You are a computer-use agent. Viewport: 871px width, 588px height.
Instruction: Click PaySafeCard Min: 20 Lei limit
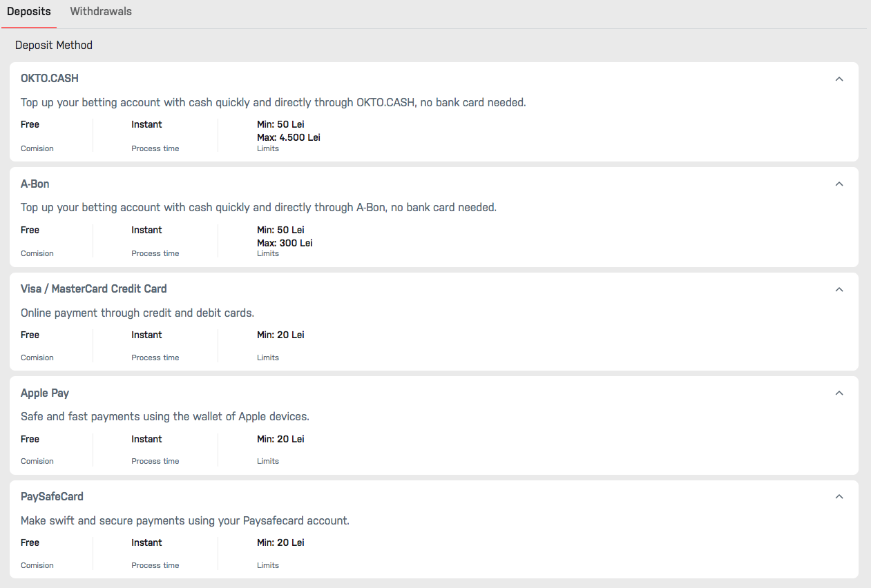[x=280, y=543]
